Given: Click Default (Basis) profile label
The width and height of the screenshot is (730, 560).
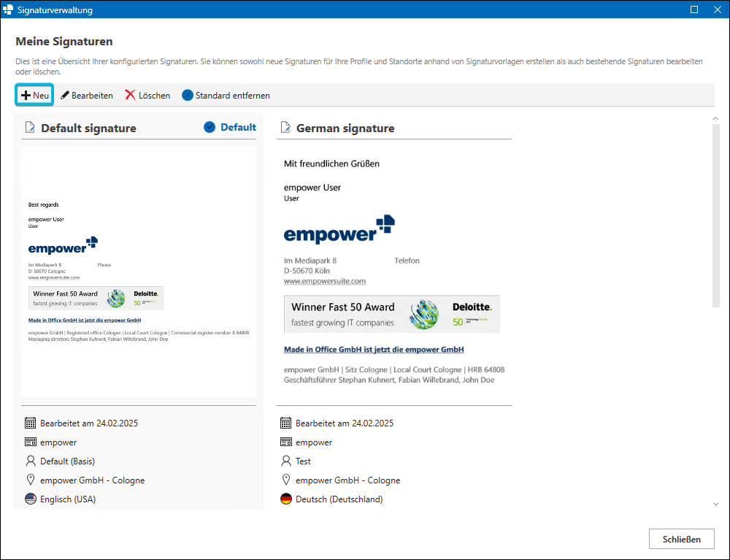Looking at the screenshot, I should pyautogui.click(x=67, y=461).
